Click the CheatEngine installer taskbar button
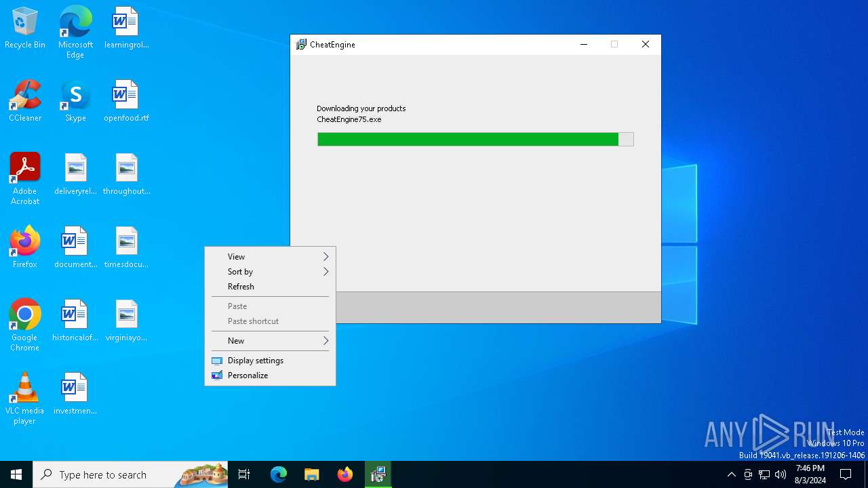This screenshot has width=868, height=488. (x=378, y=474)
